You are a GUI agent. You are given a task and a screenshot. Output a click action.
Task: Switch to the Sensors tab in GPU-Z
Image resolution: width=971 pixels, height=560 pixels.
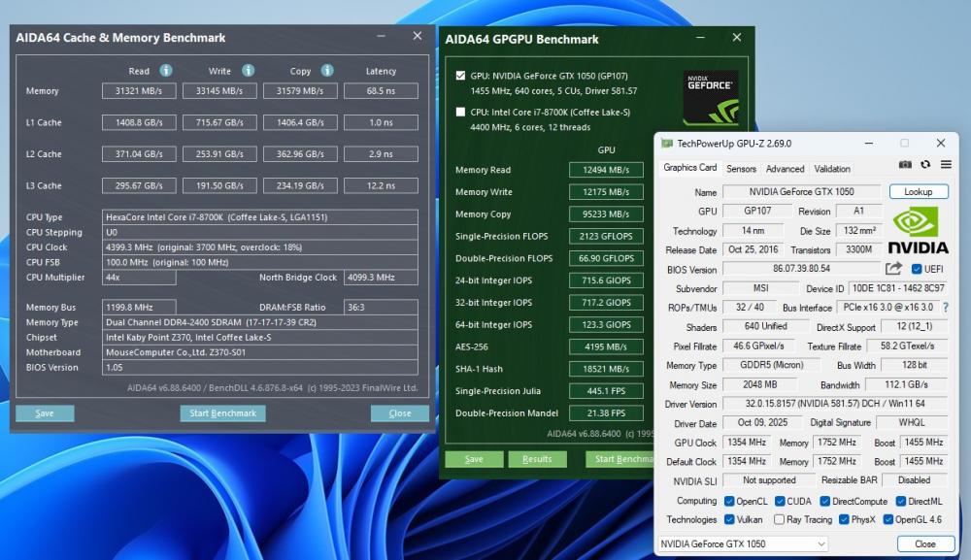pyautogui.click(x=741, y=168)
